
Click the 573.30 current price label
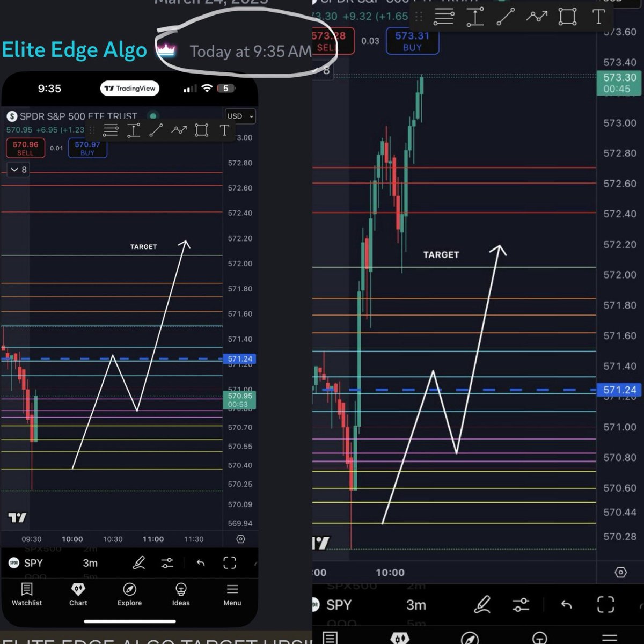[x=619, y=83]
